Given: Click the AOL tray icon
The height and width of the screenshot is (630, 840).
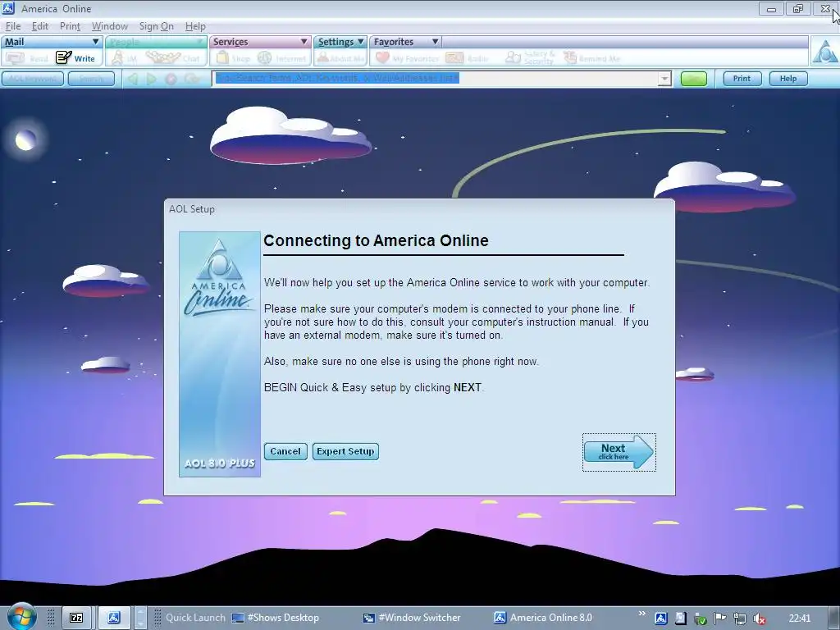Looking at the screenshot, I should coord(661,619).
